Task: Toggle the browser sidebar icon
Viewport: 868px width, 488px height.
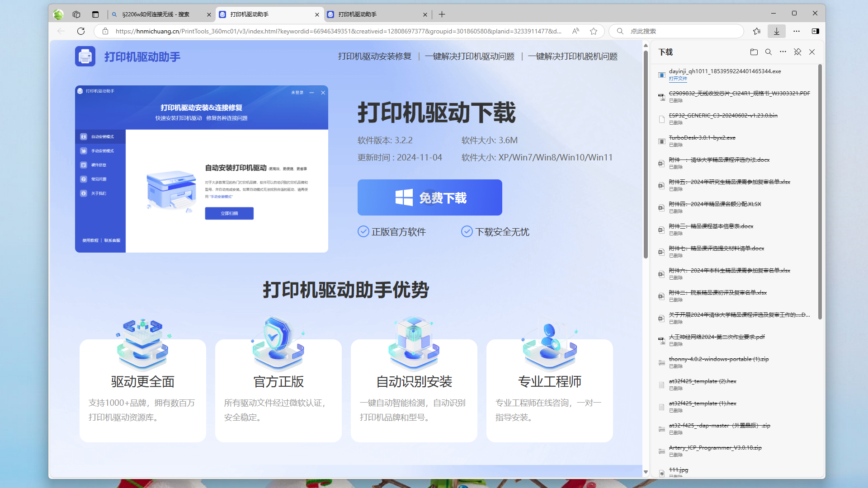Action: [815, 31]
